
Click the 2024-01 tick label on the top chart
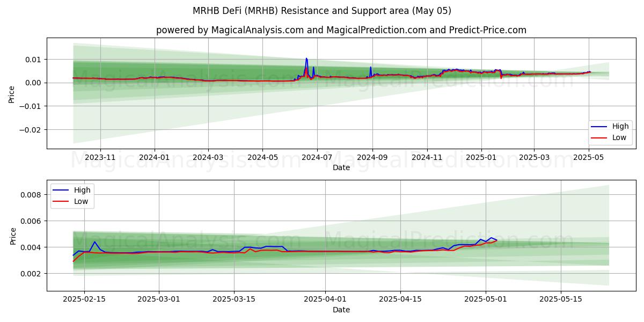click(155, 157)
